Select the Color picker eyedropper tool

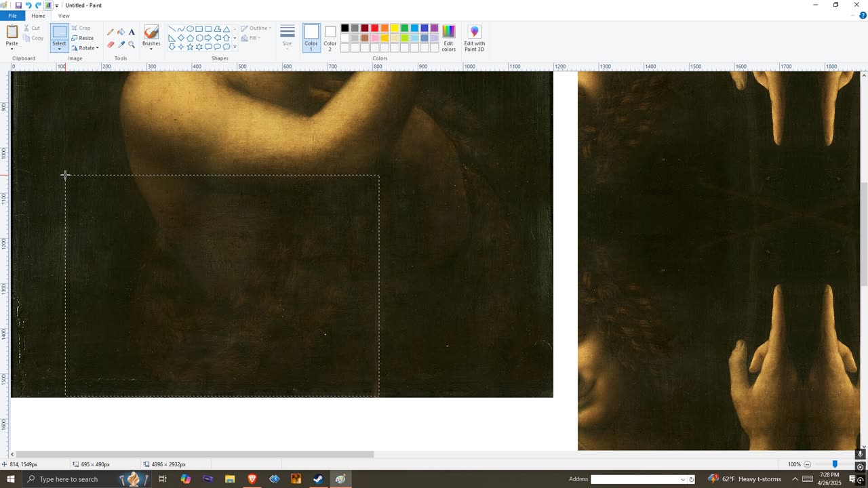[121, 45]
